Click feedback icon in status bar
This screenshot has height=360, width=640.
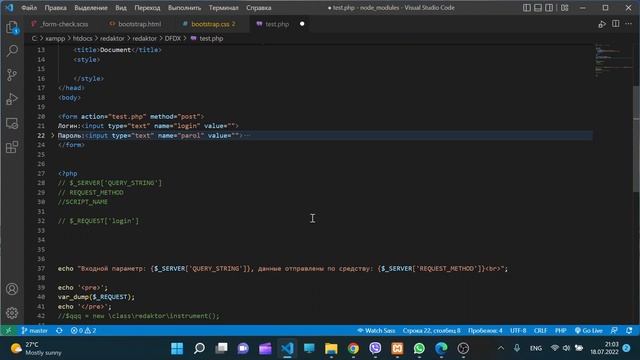click(614, 331)
